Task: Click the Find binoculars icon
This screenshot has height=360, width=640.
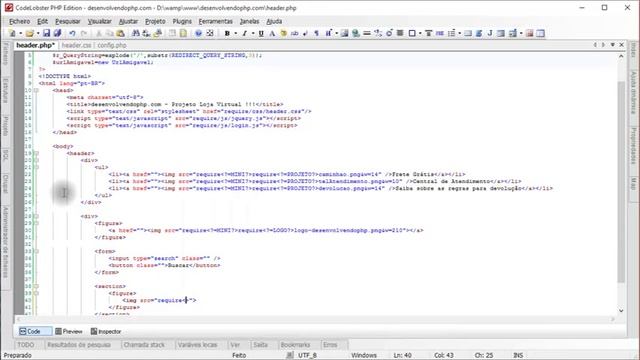Action: click(136, 33)
